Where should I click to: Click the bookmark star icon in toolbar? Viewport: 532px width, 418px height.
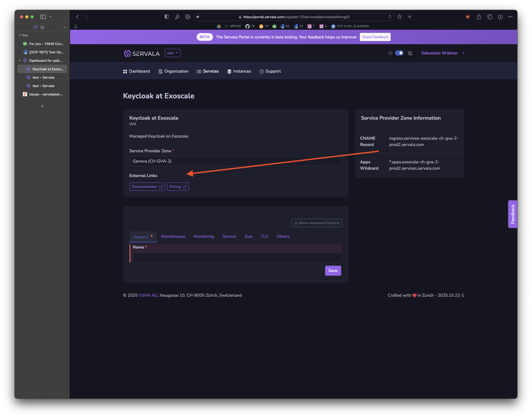tap(399, 17)
